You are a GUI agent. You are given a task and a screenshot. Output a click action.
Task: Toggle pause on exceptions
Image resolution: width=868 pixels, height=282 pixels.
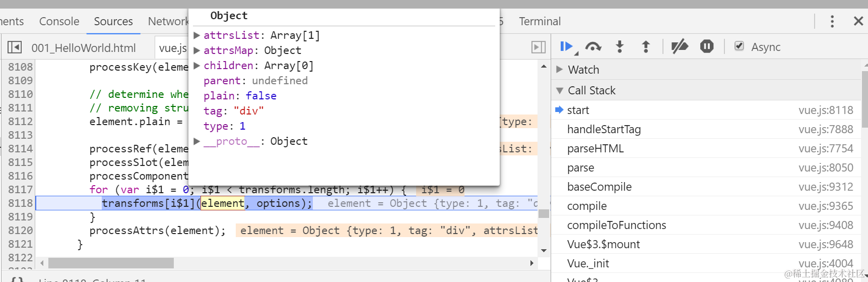pos(707,46)
